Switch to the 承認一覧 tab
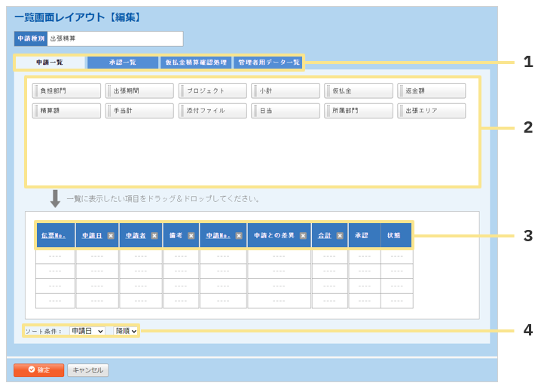Viewport: 544px width, 392px height. (122, 63)
